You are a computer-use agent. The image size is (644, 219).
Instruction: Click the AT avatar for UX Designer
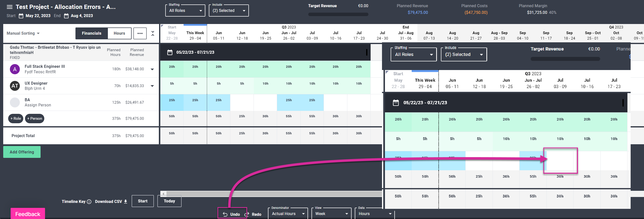tap(15, 86)
